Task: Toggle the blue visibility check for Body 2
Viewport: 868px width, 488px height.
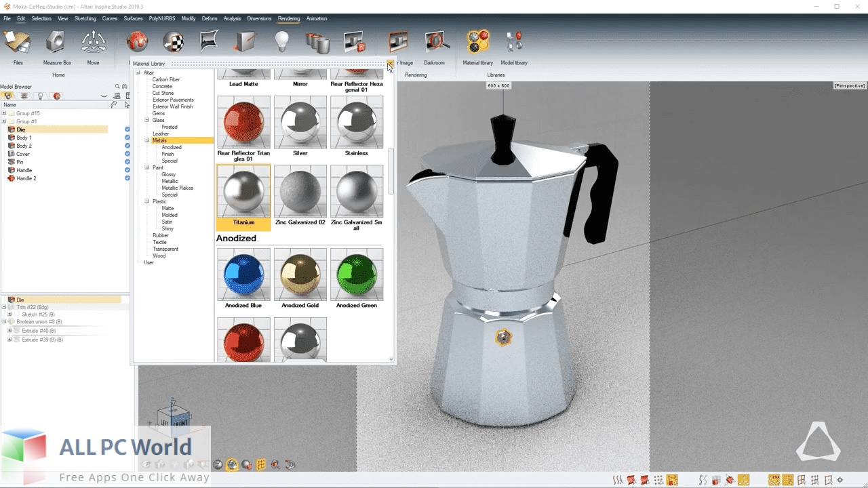Action: tap(127, 146)
